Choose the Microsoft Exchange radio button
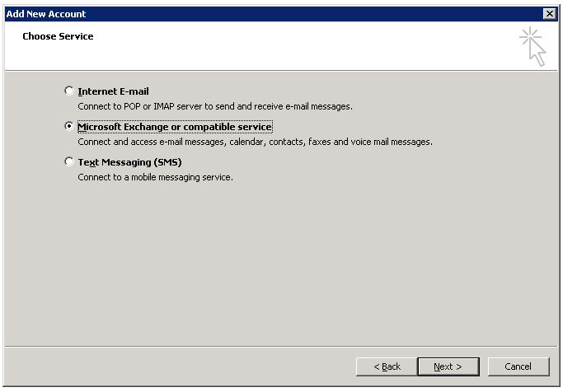This screenshot has width=563, height=392. tap(69, 127)
